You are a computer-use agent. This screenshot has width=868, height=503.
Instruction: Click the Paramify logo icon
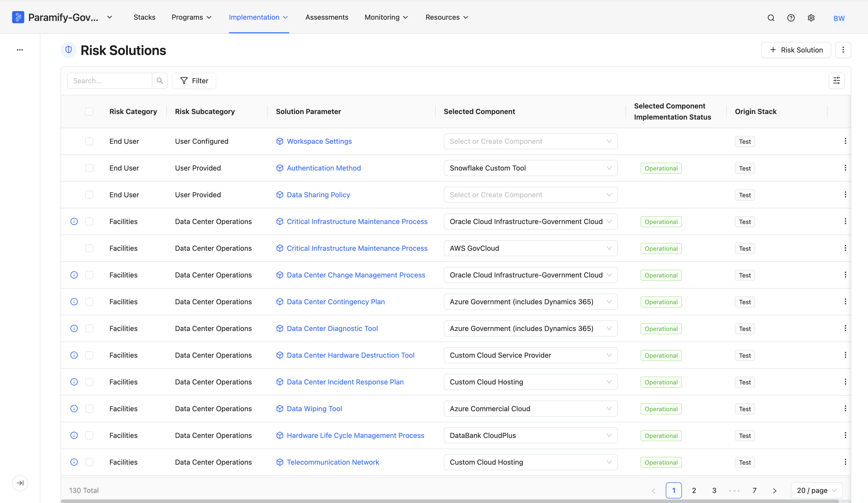[x=18, y=17]
